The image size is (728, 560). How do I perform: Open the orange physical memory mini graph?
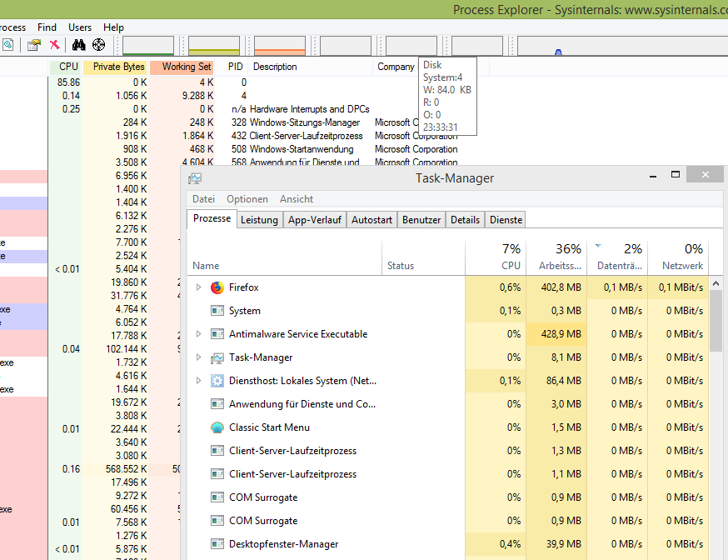[x=280, y=46]
